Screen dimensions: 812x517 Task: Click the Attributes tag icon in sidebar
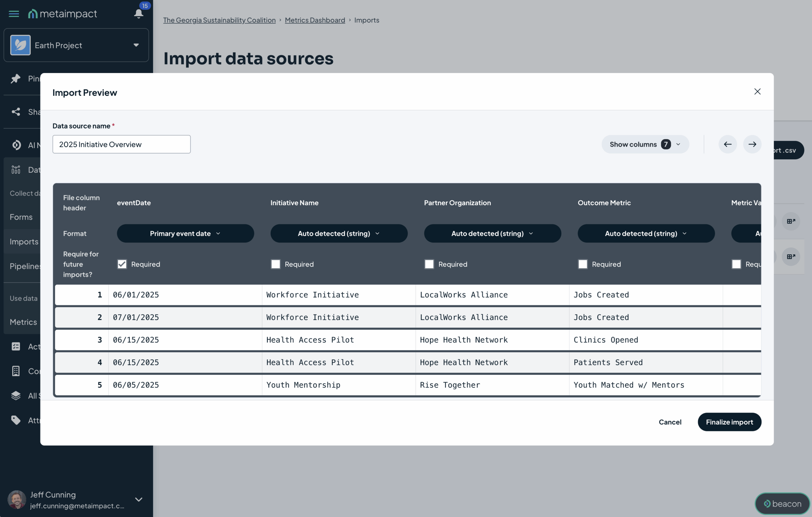(16, 420)
